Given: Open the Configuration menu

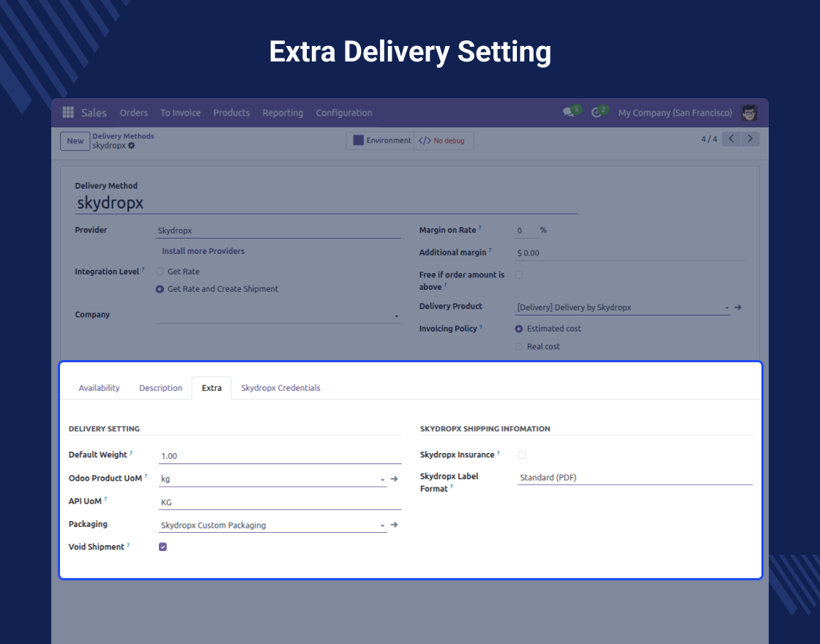Looking at the screenshot, I should pos(344,113).
